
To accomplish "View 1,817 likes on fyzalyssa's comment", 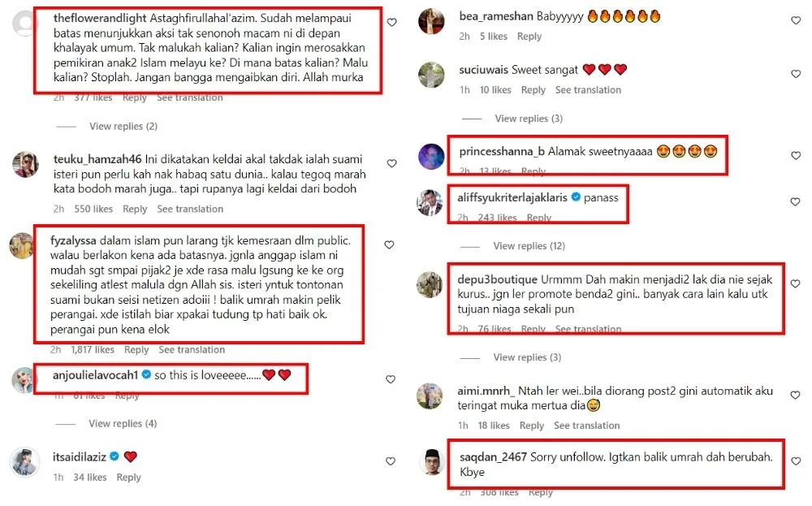I will coord(93,349).
